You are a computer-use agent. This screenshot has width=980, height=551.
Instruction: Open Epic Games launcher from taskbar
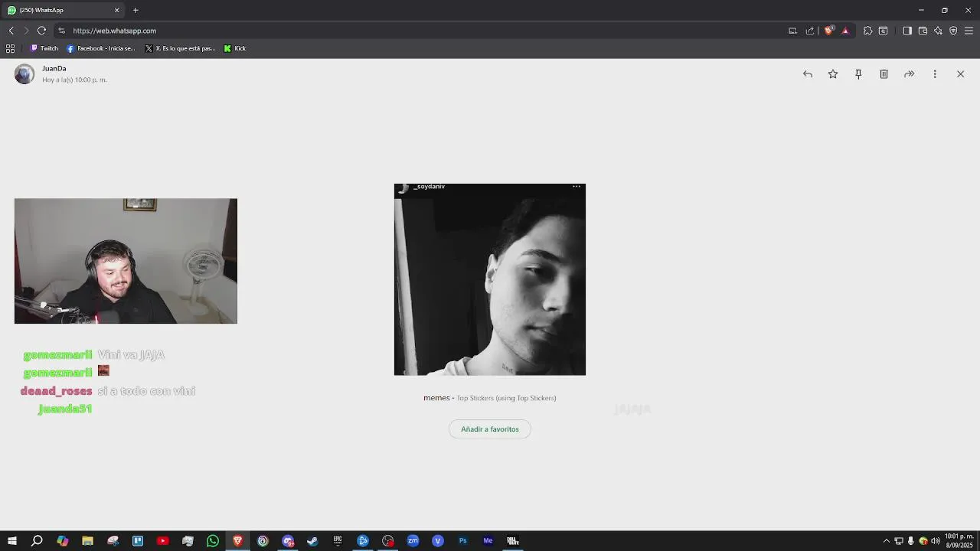tap(338, 541)
